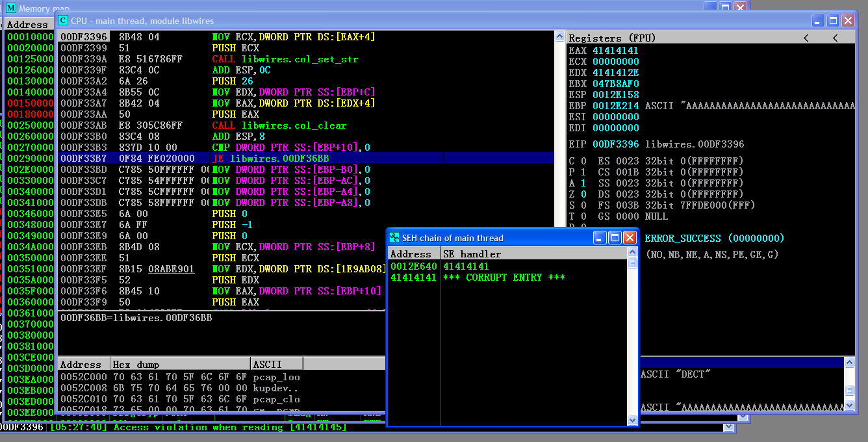This screenshot has width=868, height=442.
Task: Toggle the C carry flag value in Registers
Action: pos(583,161)
